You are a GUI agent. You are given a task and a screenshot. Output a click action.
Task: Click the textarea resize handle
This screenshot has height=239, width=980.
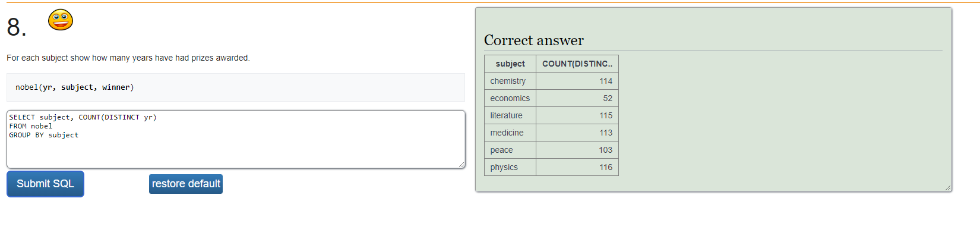coord(461,165)
